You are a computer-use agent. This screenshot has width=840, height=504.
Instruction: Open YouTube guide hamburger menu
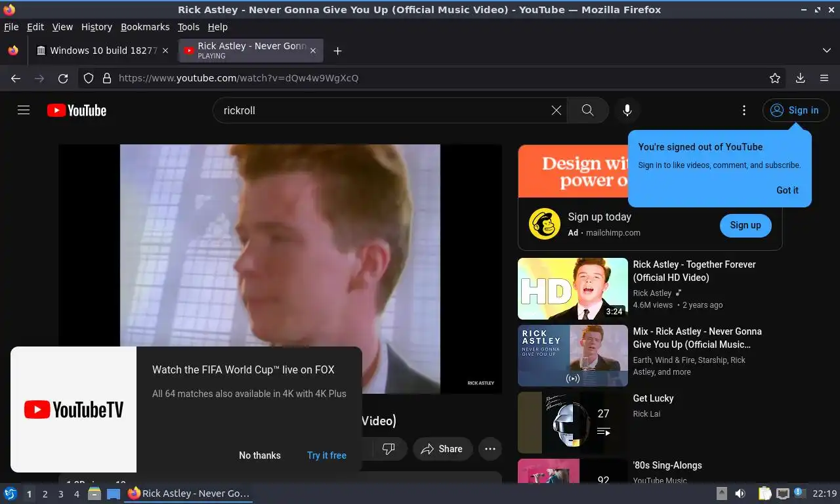[x=24, y=110]
